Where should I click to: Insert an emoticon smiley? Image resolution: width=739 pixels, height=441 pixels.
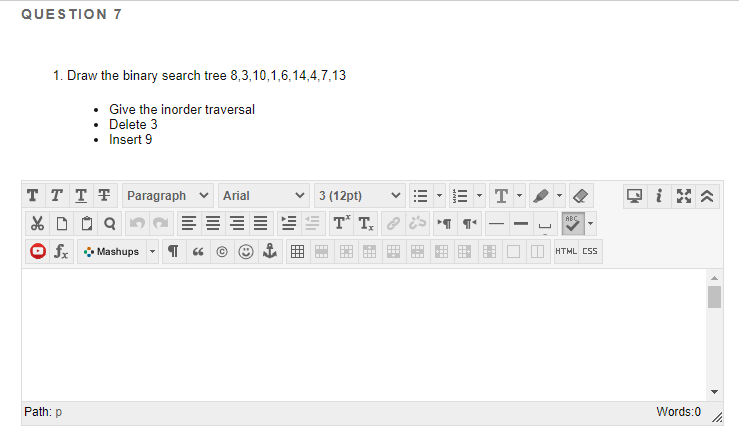(246, 251)
